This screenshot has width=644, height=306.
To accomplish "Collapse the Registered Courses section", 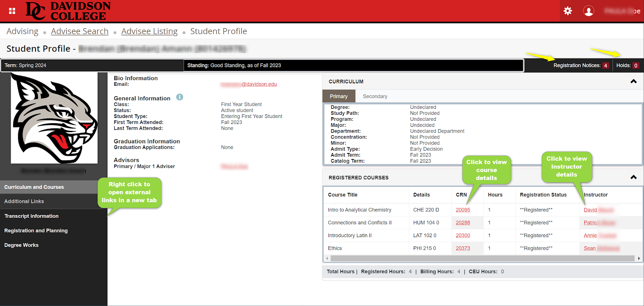I will tap(634, 177).
